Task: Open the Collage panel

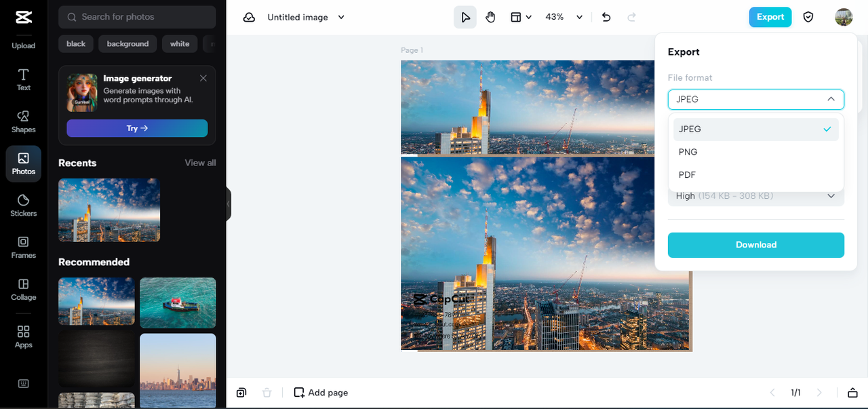Action: point(23,290)
